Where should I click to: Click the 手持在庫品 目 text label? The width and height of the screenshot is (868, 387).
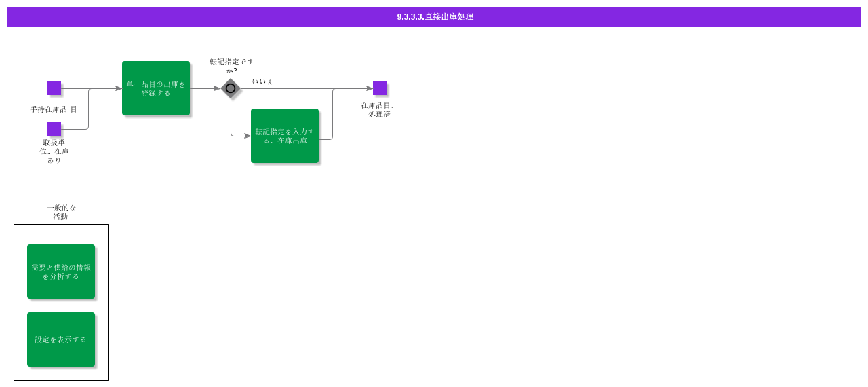tap(54, 109)
